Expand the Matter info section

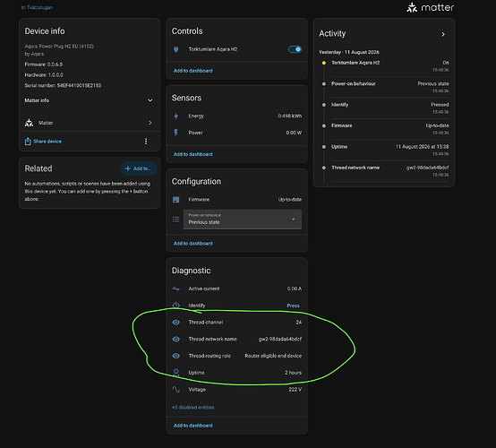[89, 100]
